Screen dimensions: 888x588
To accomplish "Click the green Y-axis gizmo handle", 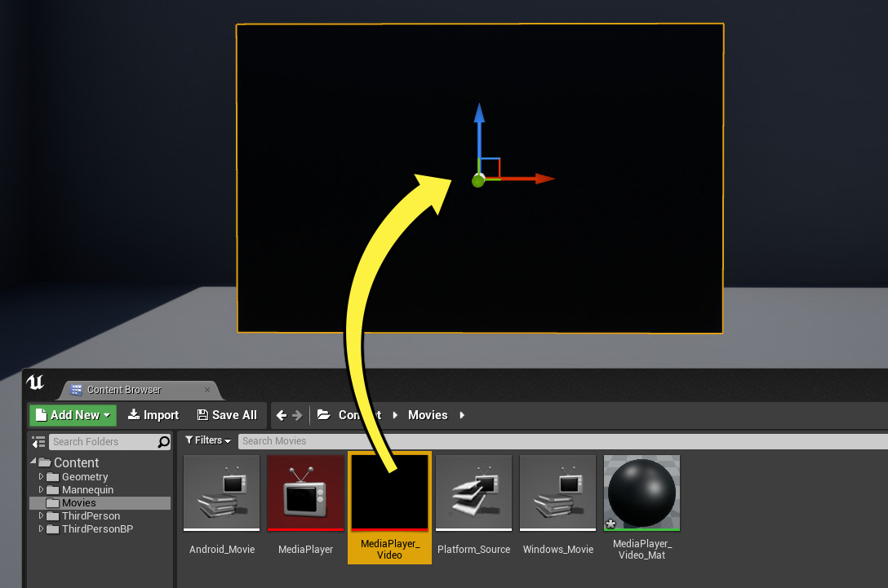I will 478,181.
